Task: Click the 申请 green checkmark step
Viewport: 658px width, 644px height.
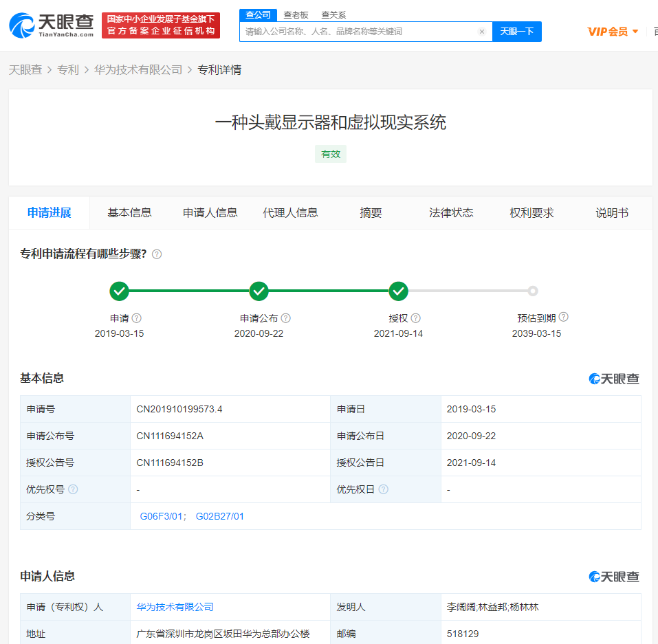Action: pos(119,291)
